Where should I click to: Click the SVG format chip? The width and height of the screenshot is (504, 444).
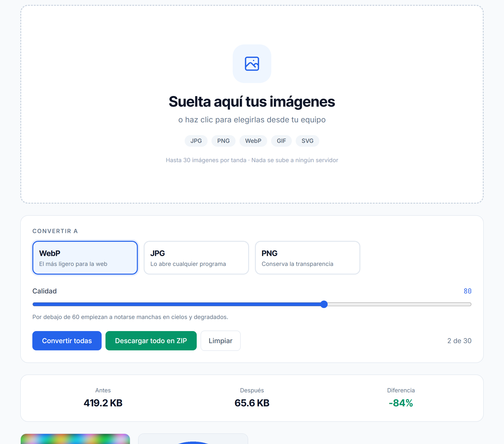pos(308,141)
